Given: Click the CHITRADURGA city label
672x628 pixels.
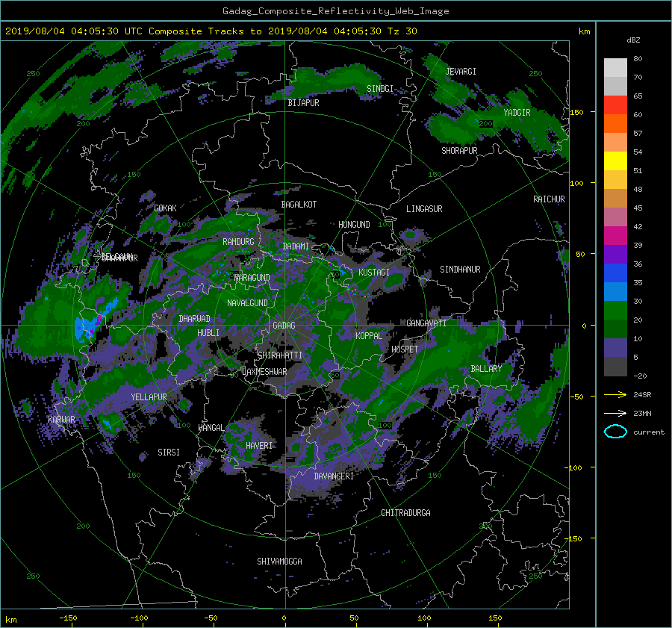Looking at the screenshot, I should click(405, 513).
